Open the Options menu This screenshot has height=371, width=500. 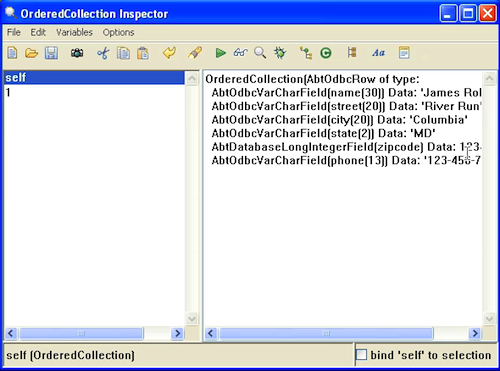[x=118, y=32]
